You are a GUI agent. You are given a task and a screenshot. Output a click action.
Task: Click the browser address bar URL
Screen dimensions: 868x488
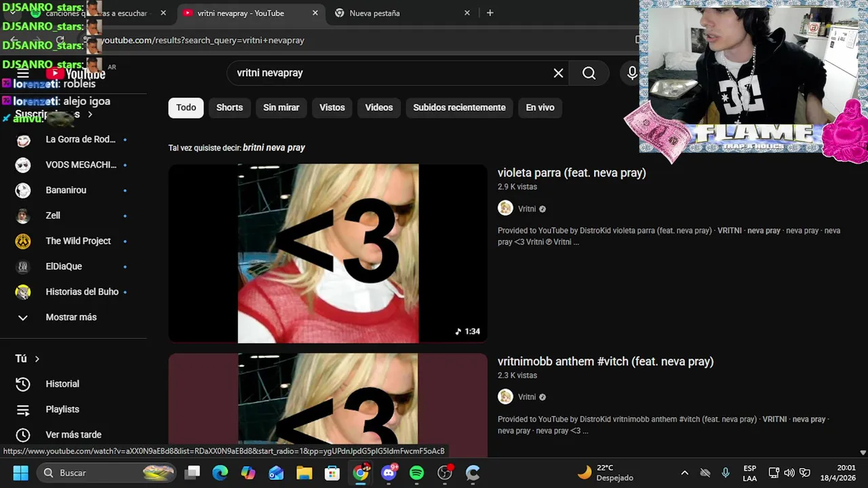203,41
